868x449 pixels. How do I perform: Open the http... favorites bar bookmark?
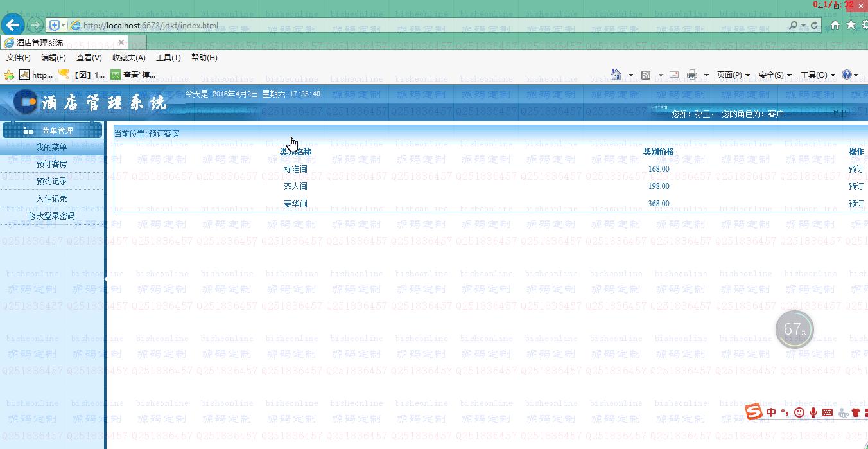(x=36, y=75)
